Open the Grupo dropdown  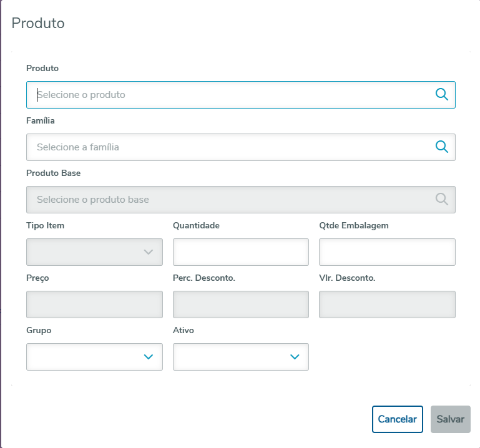pyautogui.click(x=87, y=357)
